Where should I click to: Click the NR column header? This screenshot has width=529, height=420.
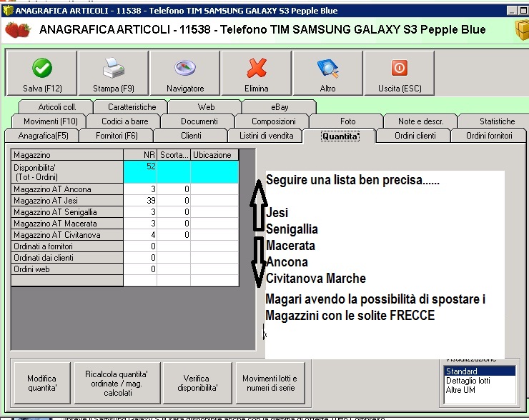pyautogui.click(x=140, y=155)
